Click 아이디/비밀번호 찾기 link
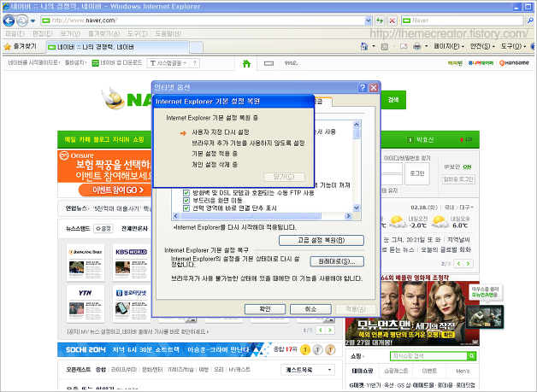This screenshot has height=392, width=537. point(407,158)
